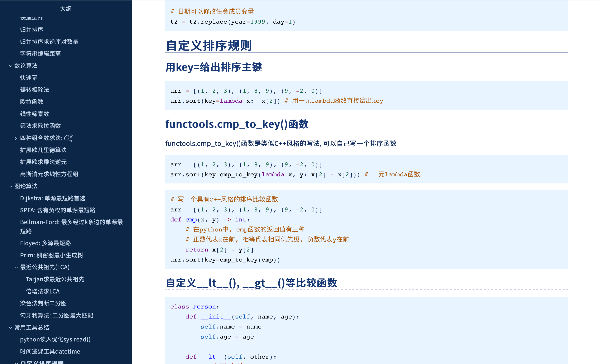
Task: Click the 大纲 sidebar title
Action: [x=66, y=9]
